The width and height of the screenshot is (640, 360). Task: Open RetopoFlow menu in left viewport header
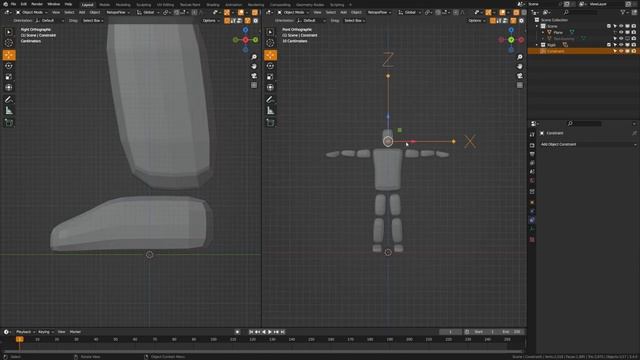click(117, 13)
